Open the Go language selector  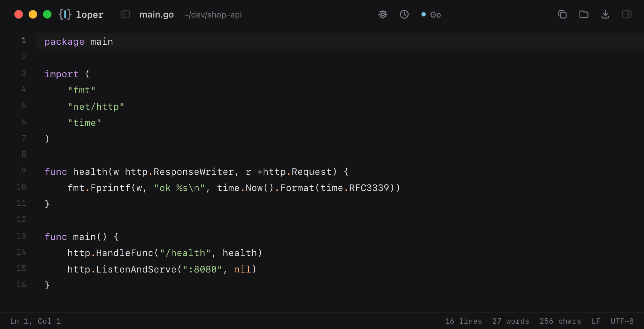point(431,15)
